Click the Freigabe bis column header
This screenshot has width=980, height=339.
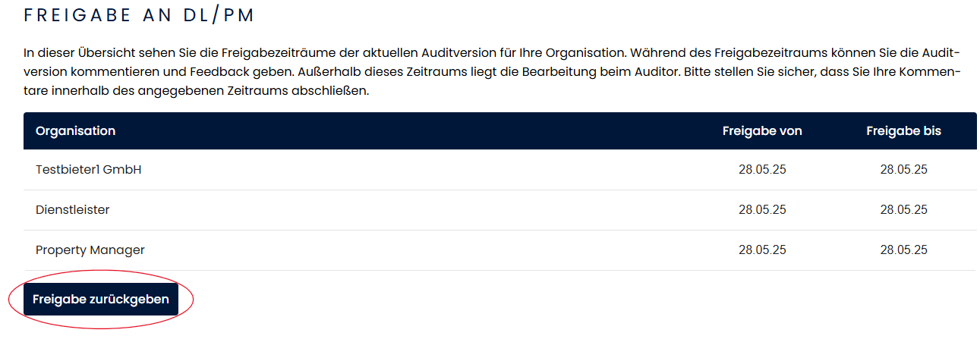[x=903, y=131]
